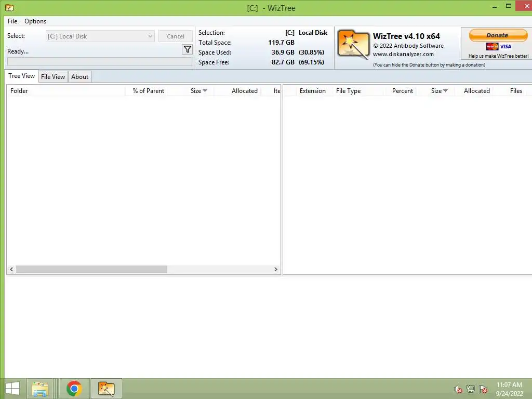Click the '119.7 GB' total space value

[x=281, y=43]
